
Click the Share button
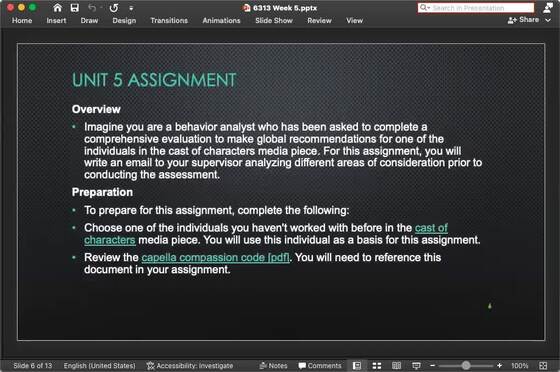524,20
